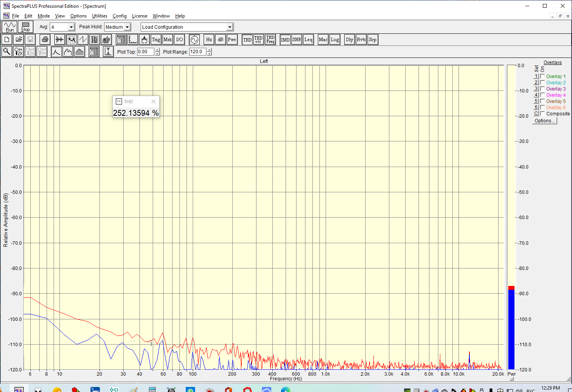Select the bar graph plot style icon
The width and height of the screenshot is (572, 392).
[x=80, y=52]
